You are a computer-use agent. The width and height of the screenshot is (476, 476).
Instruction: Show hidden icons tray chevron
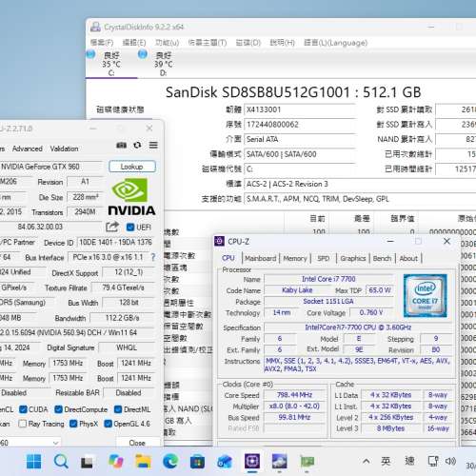coord(366,461)
